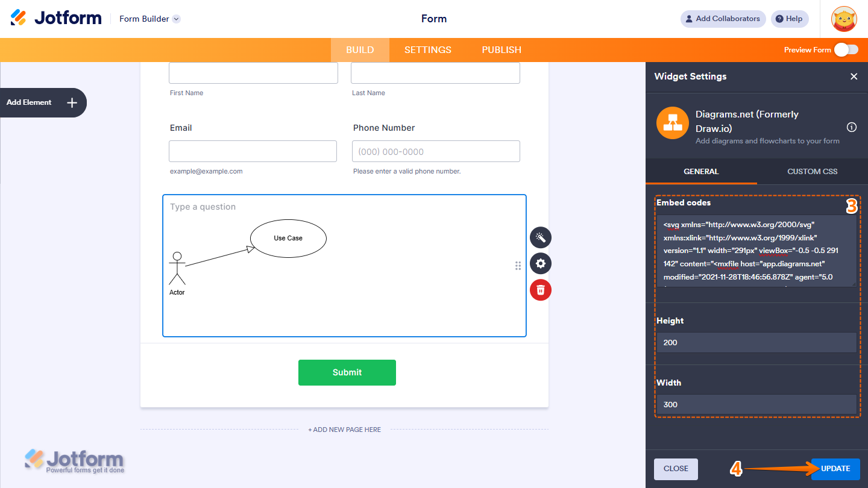Close the Widget Settings panel with X
868x488 pixels.
854,77
